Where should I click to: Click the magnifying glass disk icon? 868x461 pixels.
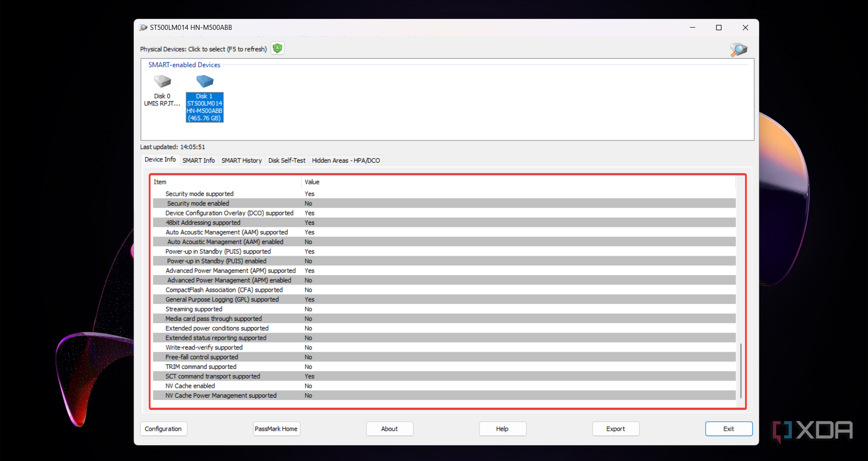pyautogui.click(x=738, y=49)
